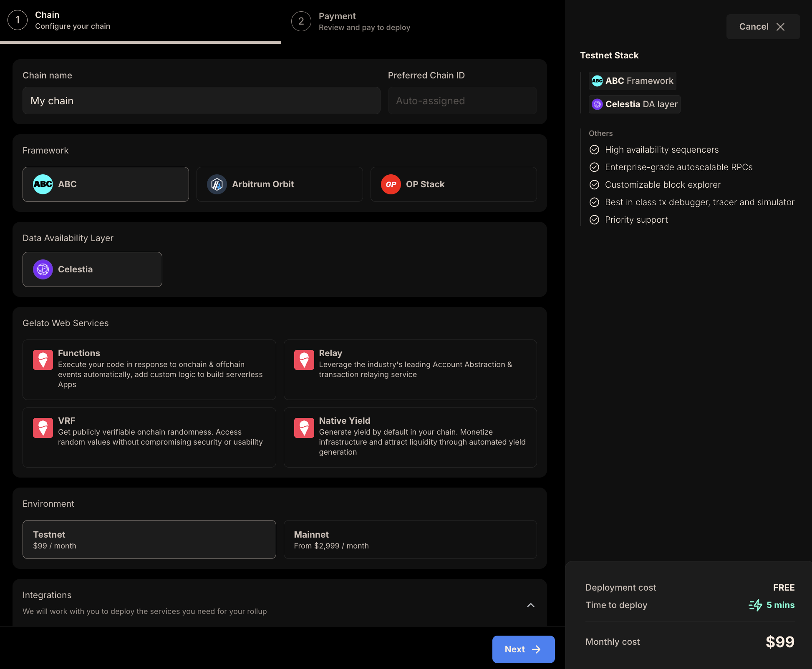The height and width of the screenshot is (669, 812).
Task: Click the X icon in Cancel button
Action: pos(780,27)
